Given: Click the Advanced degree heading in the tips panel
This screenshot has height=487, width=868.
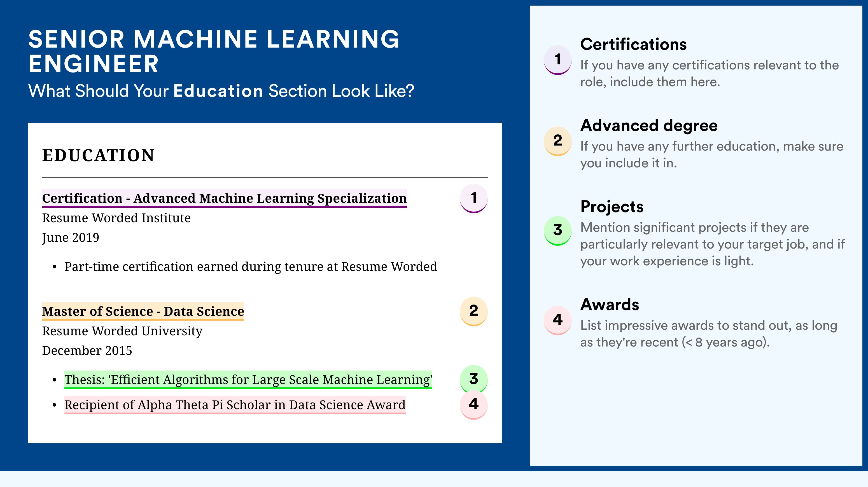Looking at the screenshot, I should pyautogui.click(x=649, y=126).
